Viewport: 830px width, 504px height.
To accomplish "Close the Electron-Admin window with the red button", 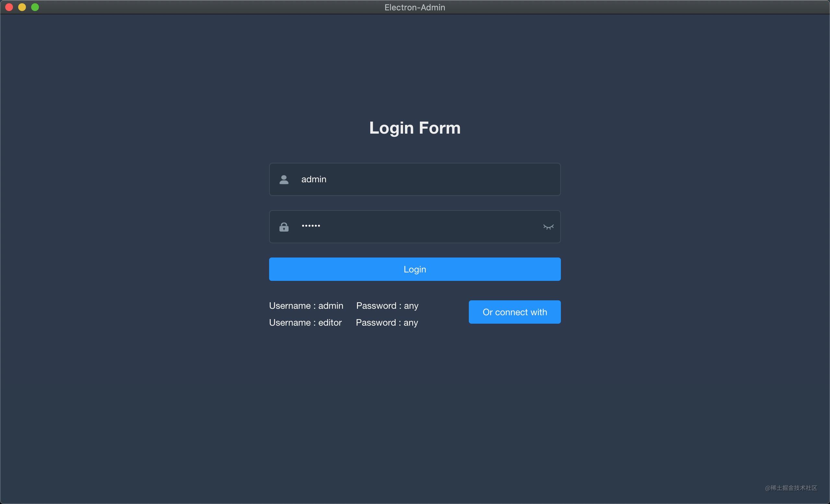I will pyautogui.click(x=9, y=7).
